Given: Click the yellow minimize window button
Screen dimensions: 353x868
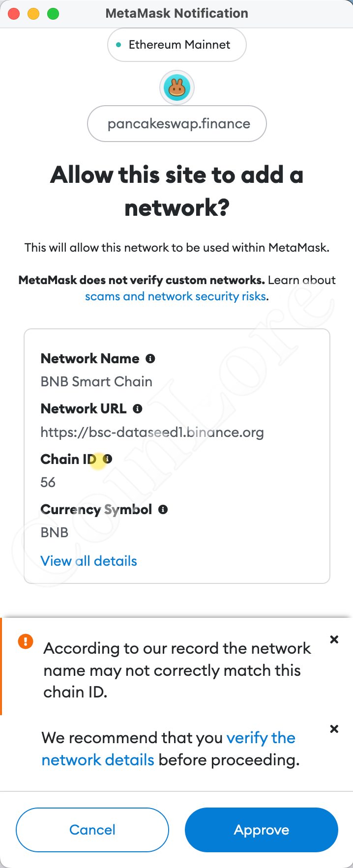Looking at the screenshot, I should (x=33, y=14).
